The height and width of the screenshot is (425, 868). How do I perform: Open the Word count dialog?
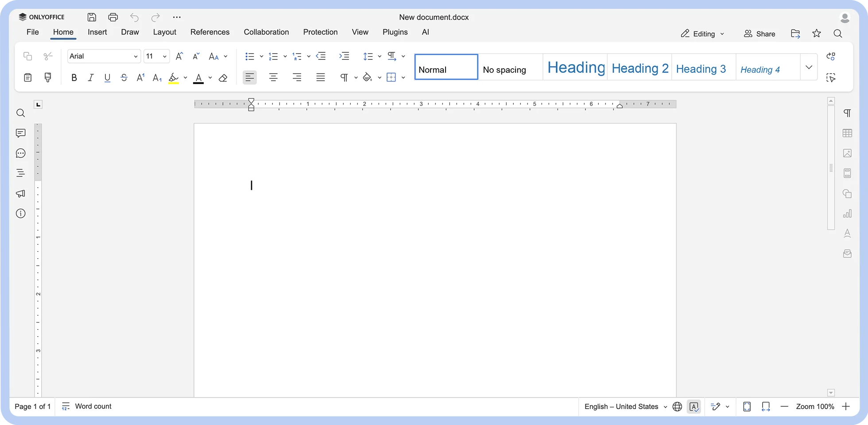pyautogui.click(x=87, y=406)
